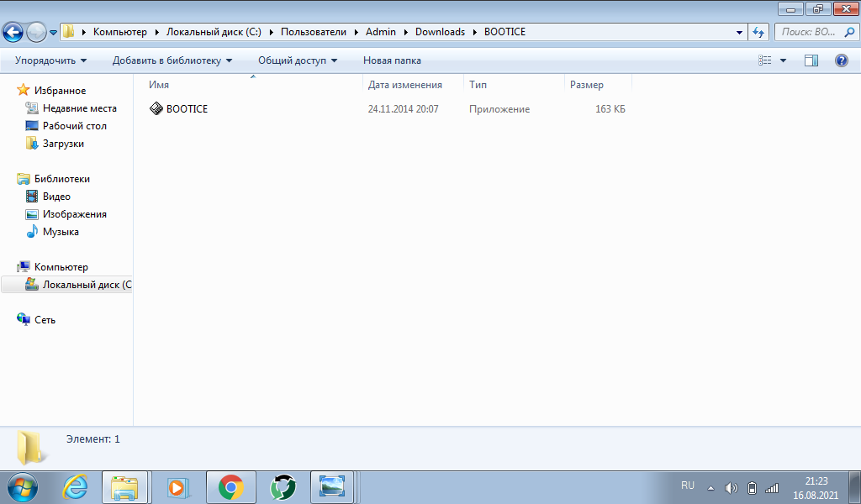Screen dimensions: 861x504
Task: Navigate to Downloads breadcrumb segment
Action: (440, 32)
